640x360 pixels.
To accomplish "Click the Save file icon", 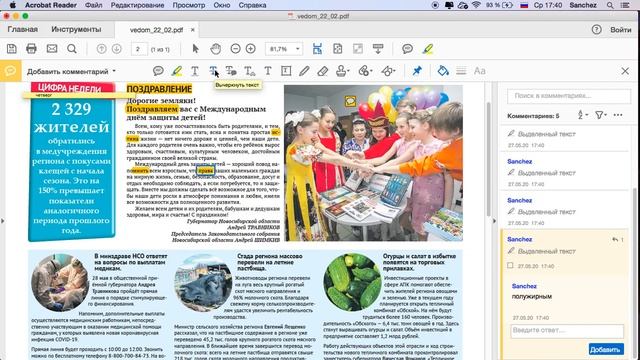I will point(11,49).
